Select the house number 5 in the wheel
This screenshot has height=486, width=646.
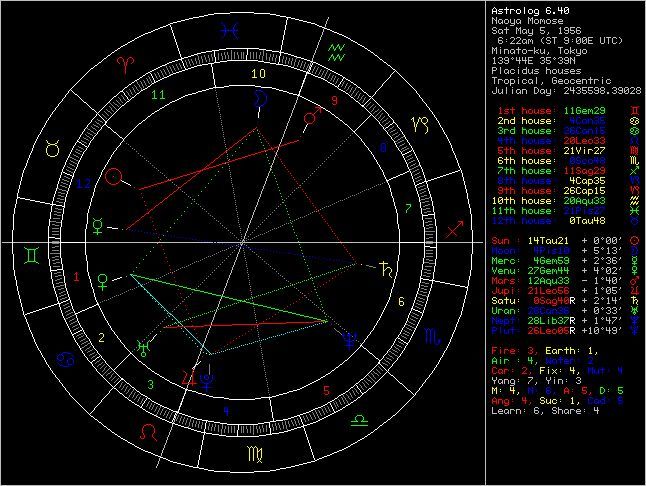coord(327,390)
